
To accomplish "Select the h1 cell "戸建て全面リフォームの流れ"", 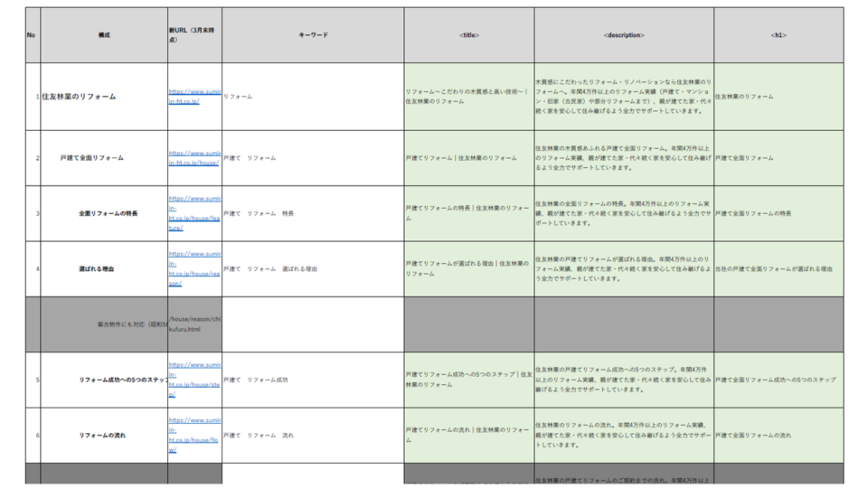I will 778,436.
